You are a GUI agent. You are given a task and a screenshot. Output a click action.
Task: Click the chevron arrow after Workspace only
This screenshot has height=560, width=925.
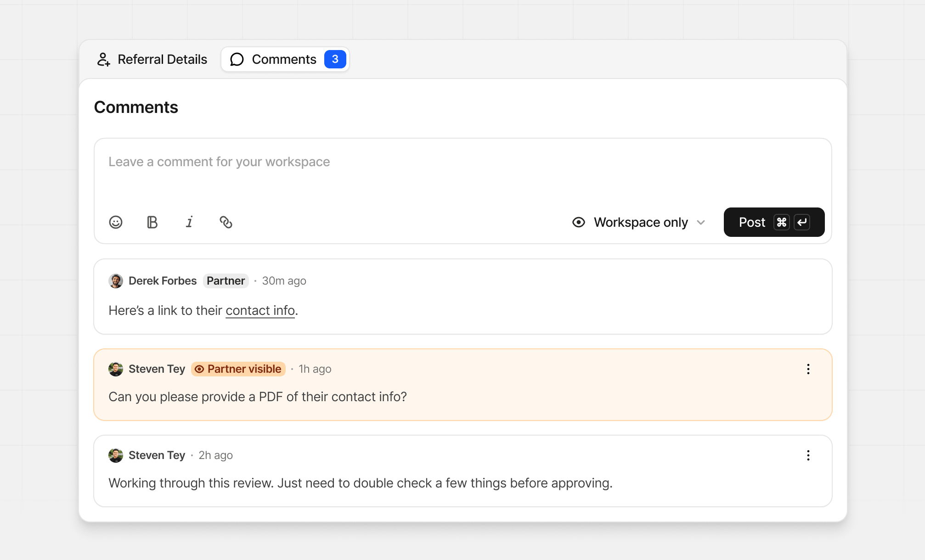click(x=701, y=222)
